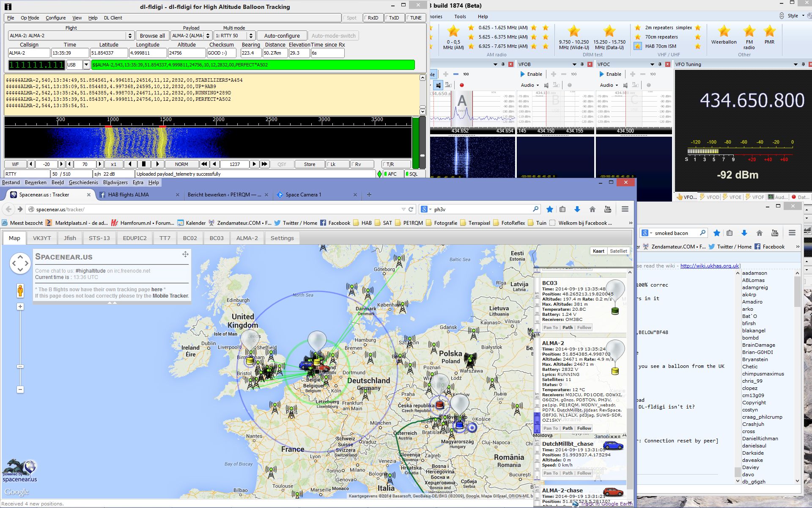The height and width of the screenshot is (508, 812).
Task: Enable the Lk lock toggle
Action: pyautogui.click(x=337, y=164)
